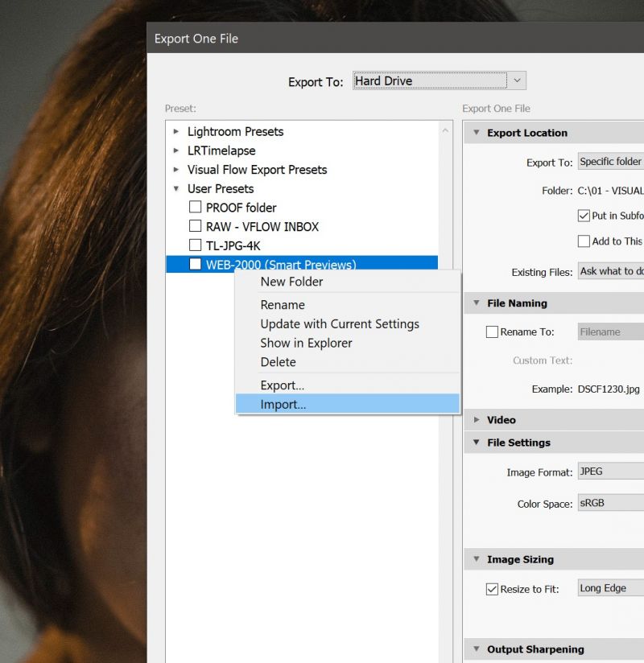Enable the TL-JPG-4K preset
Image resolution: width=644 pixels, height=663 pixels.
[195, 245]
